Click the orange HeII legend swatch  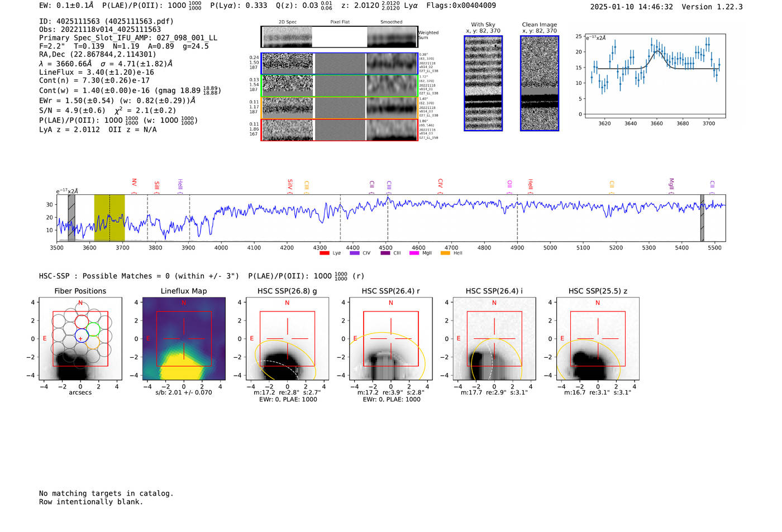[445, 253]
